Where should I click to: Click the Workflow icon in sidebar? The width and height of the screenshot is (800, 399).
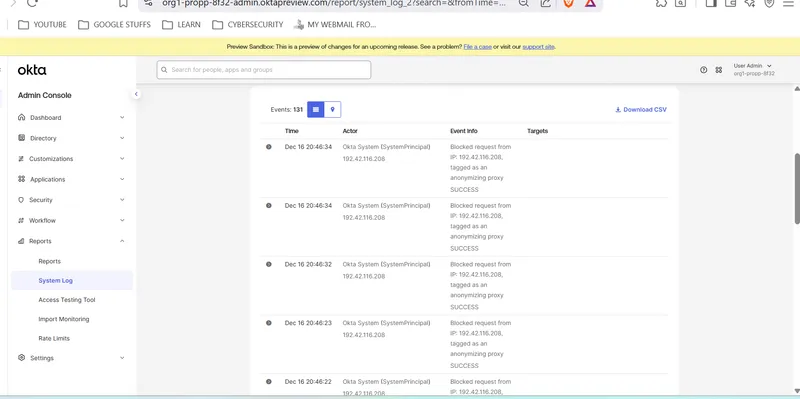pyautogui.click(x=21, y=220)
